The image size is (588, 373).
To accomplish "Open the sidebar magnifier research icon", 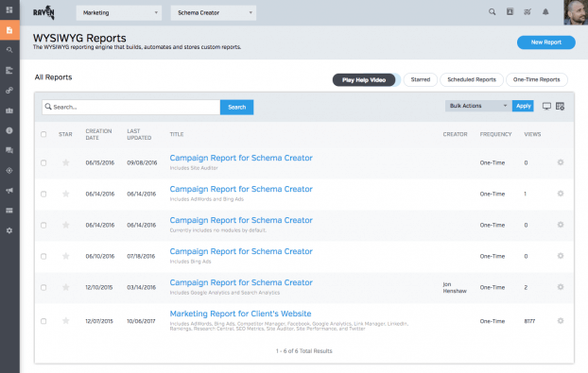I will click(x=9, y=50).
